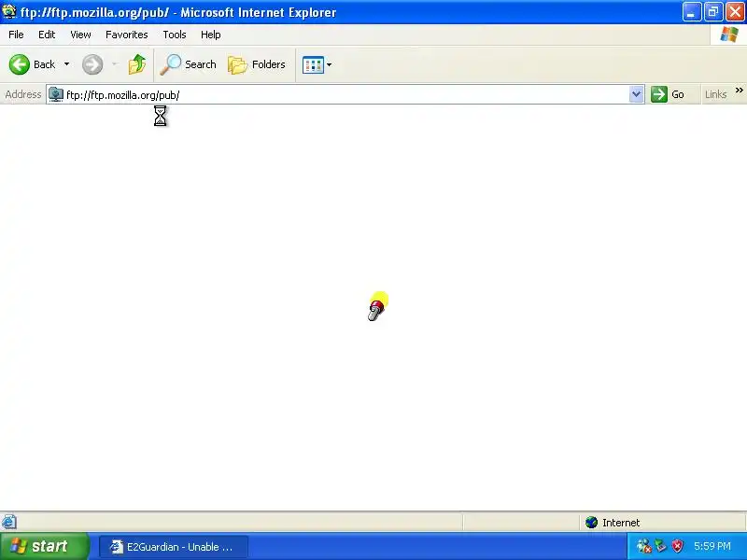
Task: Click the Windows flag logo throbber
Action: (728, 35)
